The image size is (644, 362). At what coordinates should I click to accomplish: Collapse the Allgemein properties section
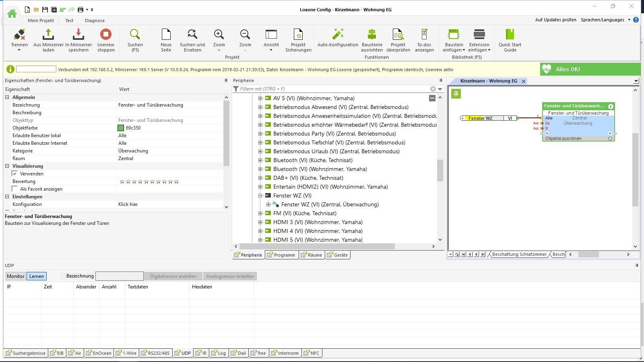(7, 97)
